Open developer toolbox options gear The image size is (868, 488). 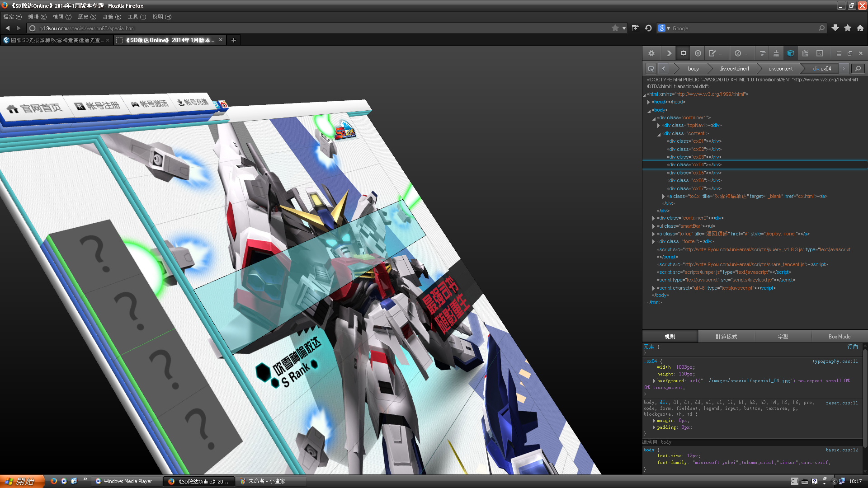pyautogui.click(x=651, y=53)
